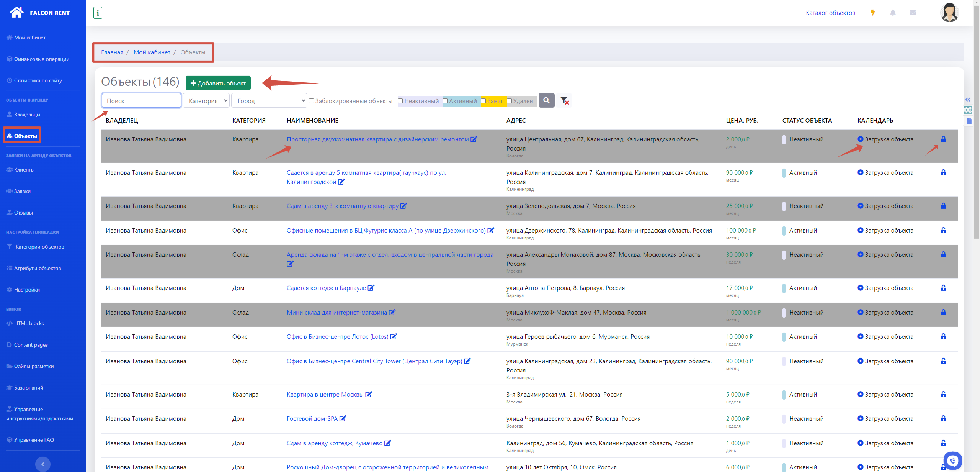Image resolution: width=980 pixels, height=472 pixels.
Task: Open the user avatar menu
Action: click(949, 13)
